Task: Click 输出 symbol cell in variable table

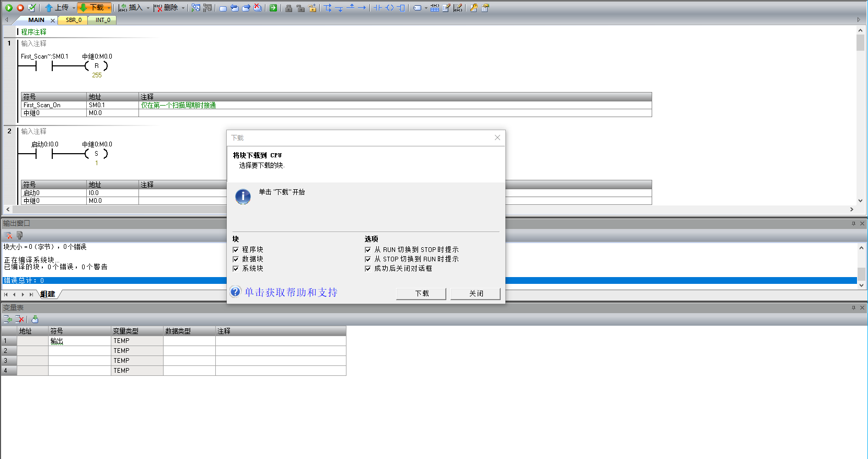Action: [x=79, y=341]
